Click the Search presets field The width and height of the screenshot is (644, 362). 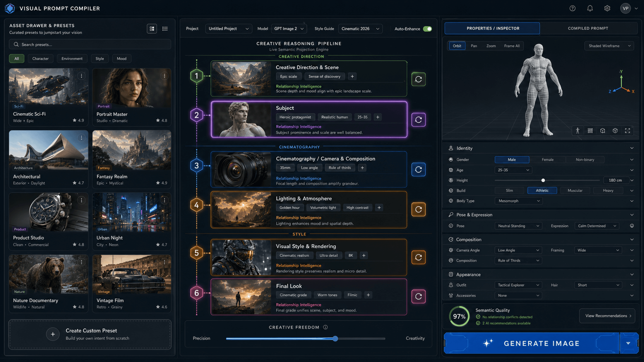pyautogui.click(x=90, y=44)
